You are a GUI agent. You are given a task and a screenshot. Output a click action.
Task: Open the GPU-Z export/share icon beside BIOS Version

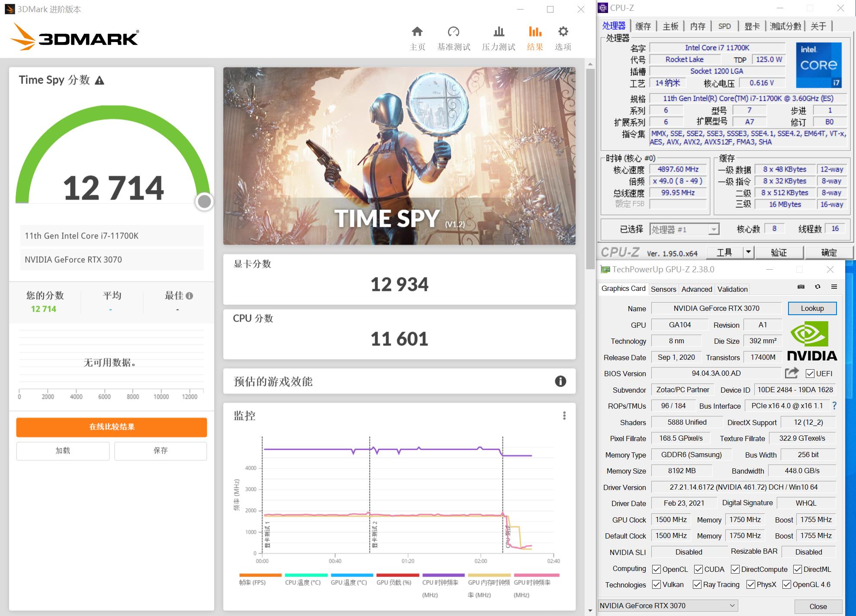tap(792, 373)
